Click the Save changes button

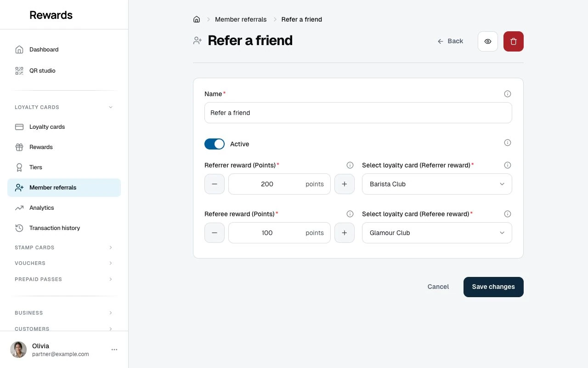coord(493,287)
